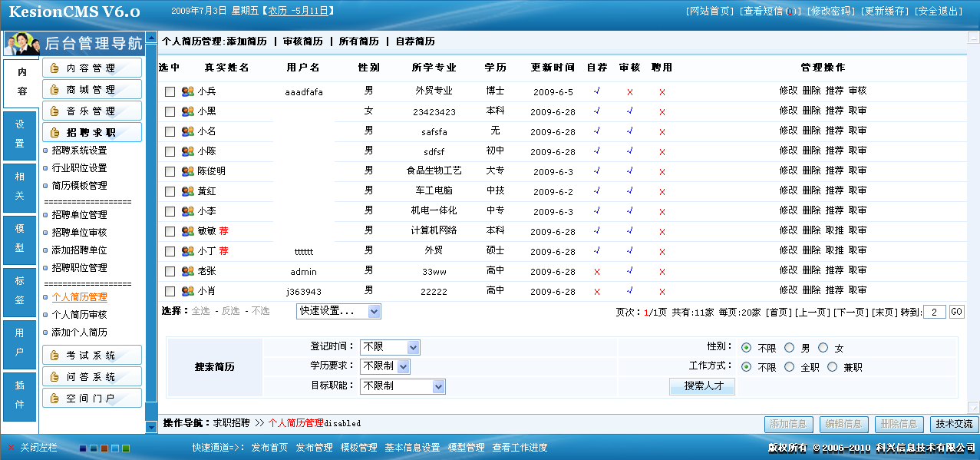The image size is (980, 460).
Task: Click the 商城管理 folder icon
Action: 54,89
